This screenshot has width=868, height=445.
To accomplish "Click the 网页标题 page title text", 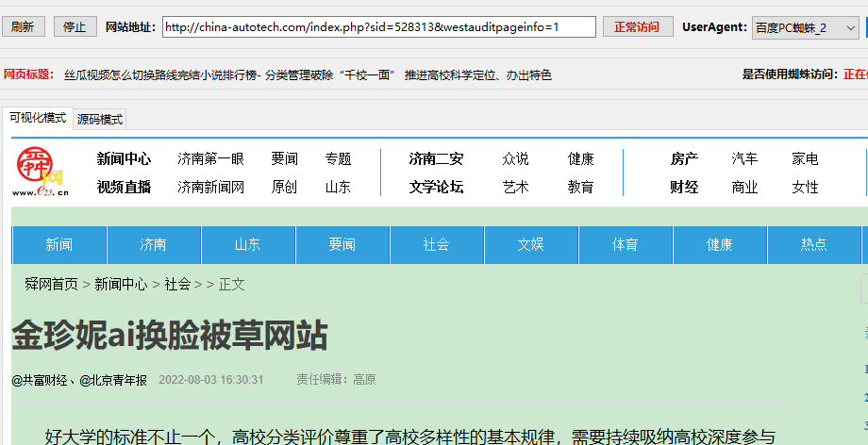I will (x=309, y=75).
